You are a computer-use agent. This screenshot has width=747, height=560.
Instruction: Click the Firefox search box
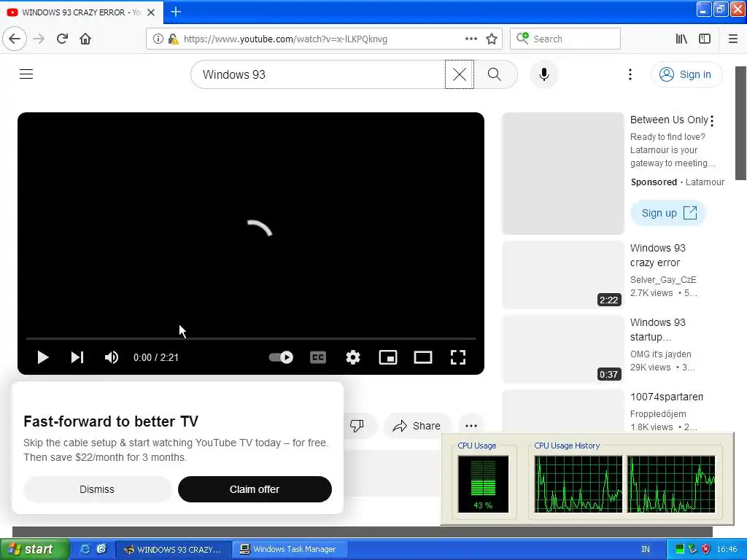coord(565,39)
